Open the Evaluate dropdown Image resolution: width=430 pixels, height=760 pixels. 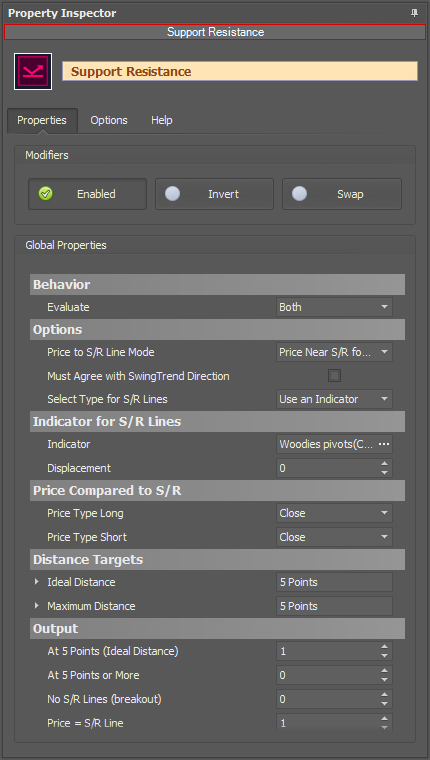[334, 307]
